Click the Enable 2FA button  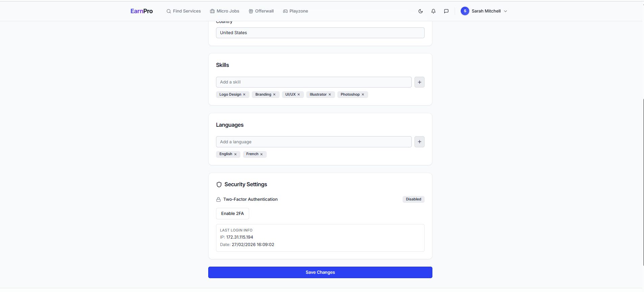pos(232,214)
